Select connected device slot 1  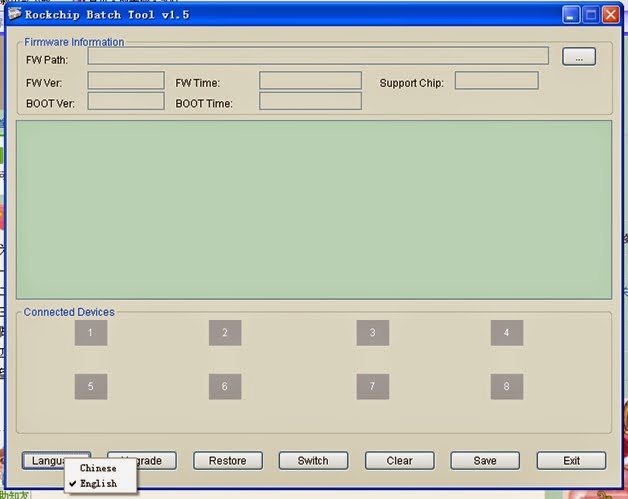pos(91,332)
